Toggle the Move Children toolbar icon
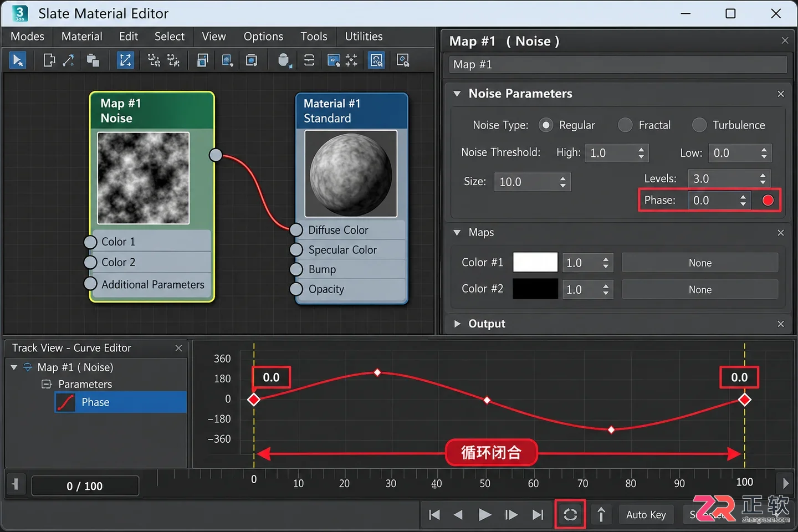This screenshot has height=532, width=798. [x=125, y=60]
